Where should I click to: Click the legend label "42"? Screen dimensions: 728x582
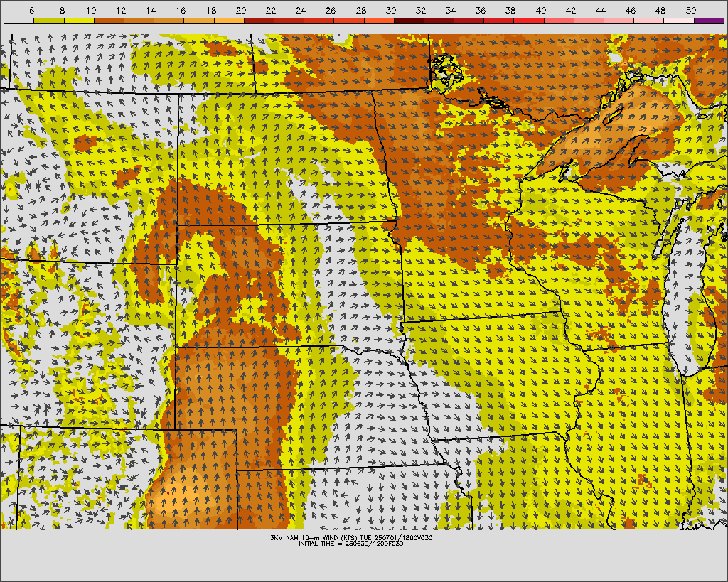click(x=571, y=10)
